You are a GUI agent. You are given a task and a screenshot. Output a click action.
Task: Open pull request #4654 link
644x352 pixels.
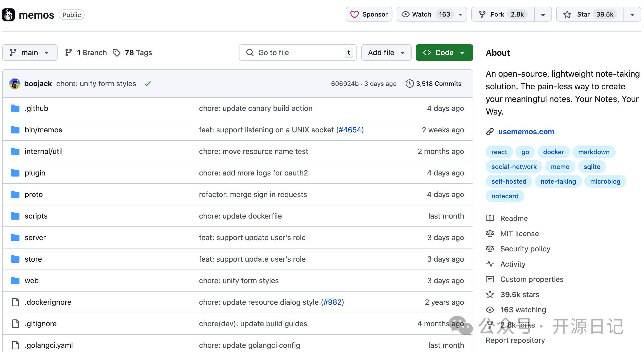coord(350,130)
